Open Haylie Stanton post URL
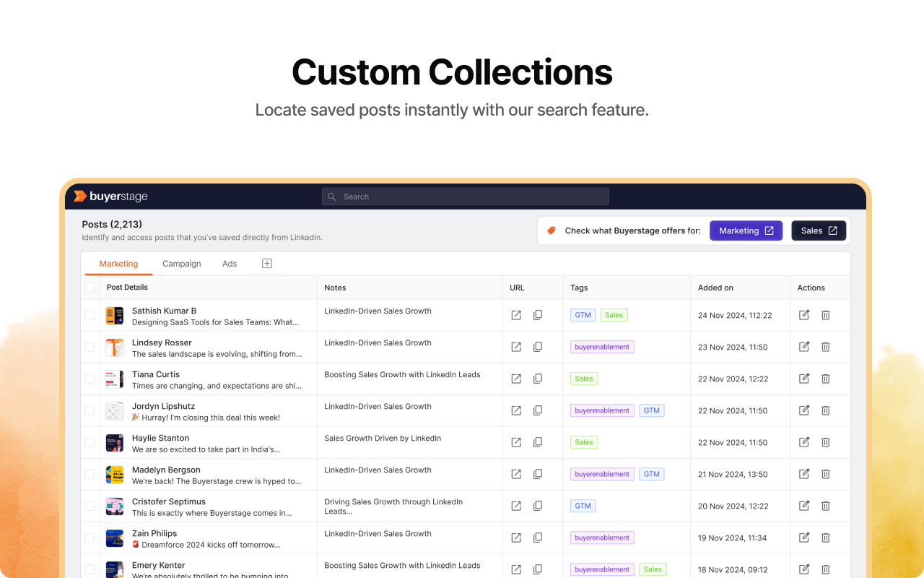The height and width of the screenshot is (578, 924). coord(516,442)
